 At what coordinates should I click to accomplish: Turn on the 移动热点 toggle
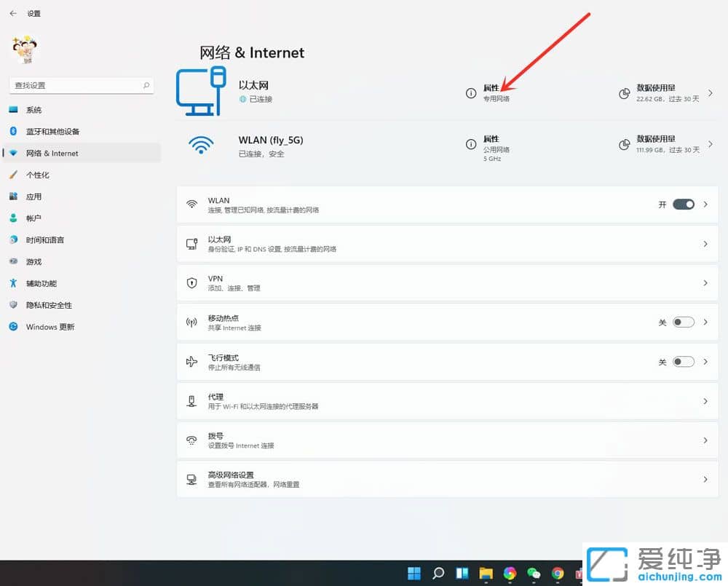[684, 322]
